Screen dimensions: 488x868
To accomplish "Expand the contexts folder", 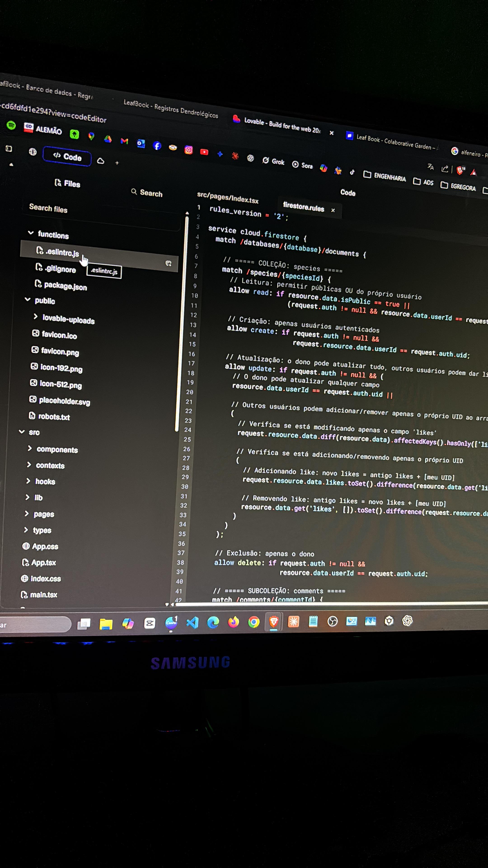I will click(45, 465).
